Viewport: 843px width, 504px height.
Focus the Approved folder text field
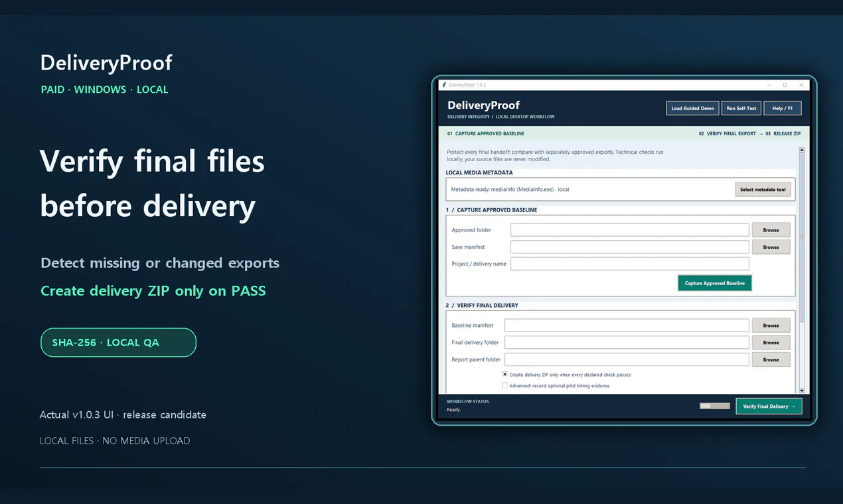(x=630, y=230)
